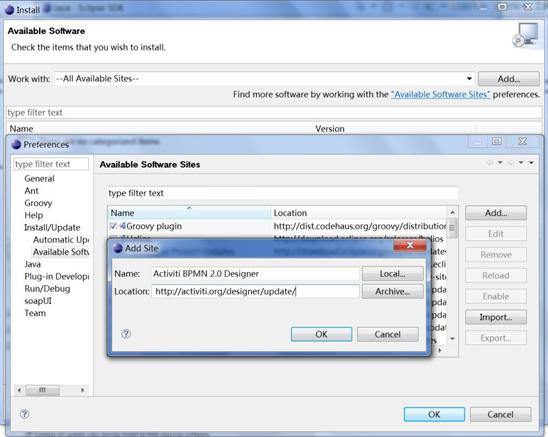Close the Add Site dialog with the red X
Image resolution: width=548 pixels, height=437 pixels.
410,245
